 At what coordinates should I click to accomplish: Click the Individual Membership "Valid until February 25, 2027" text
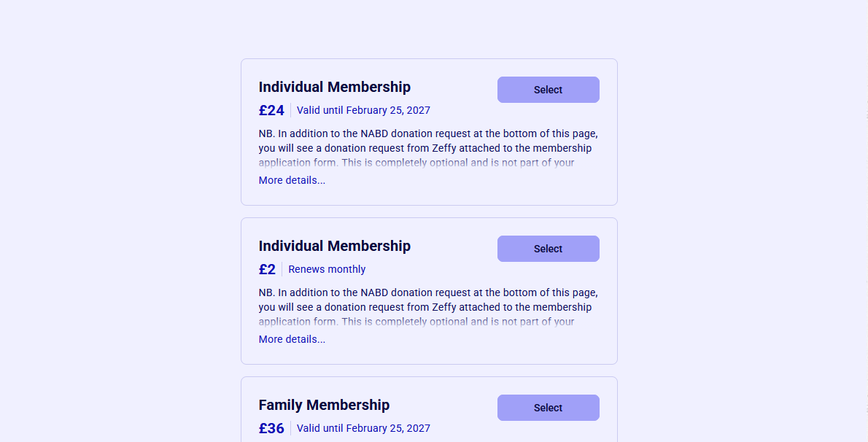coord(363,110)
